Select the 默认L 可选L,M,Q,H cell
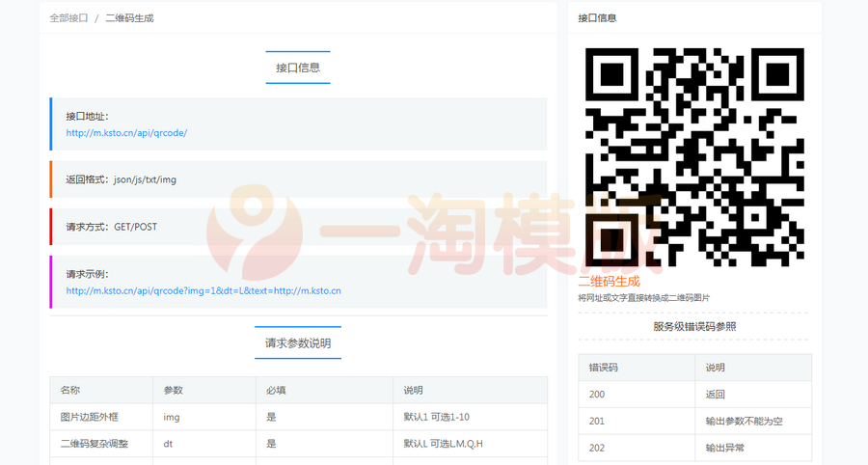 (470, 444)
